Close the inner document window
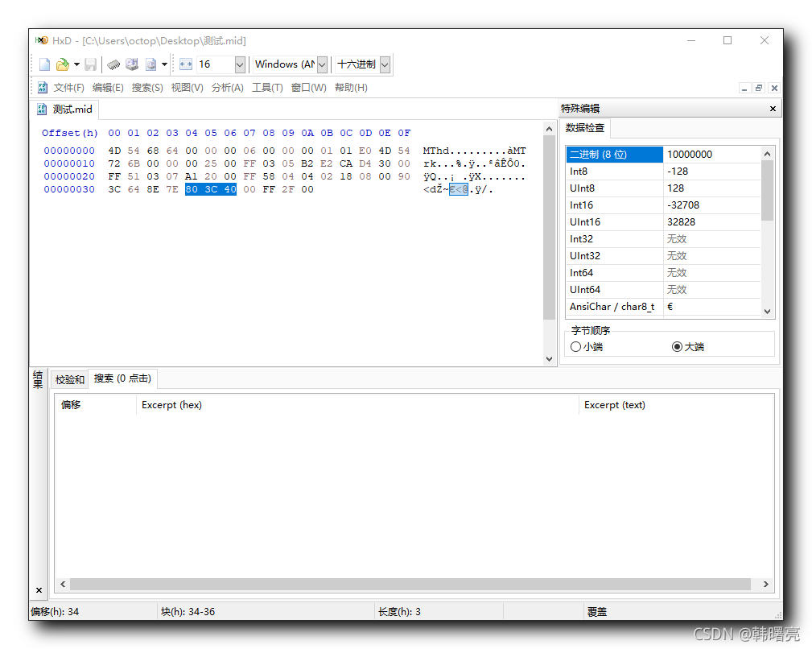 pos(774,88)
